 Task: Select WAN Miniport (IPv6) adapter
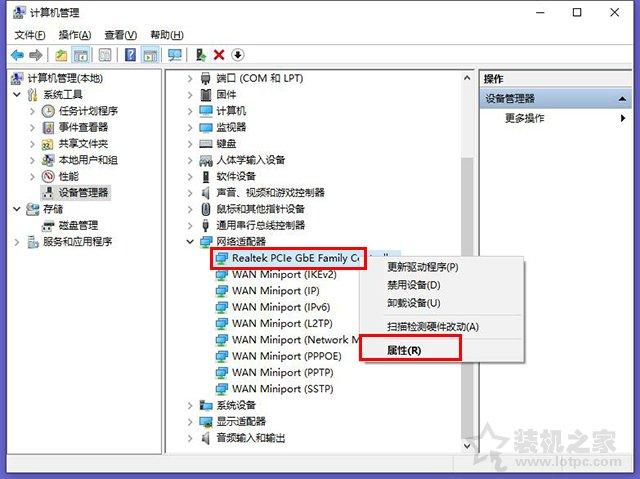tap(281, 307)
